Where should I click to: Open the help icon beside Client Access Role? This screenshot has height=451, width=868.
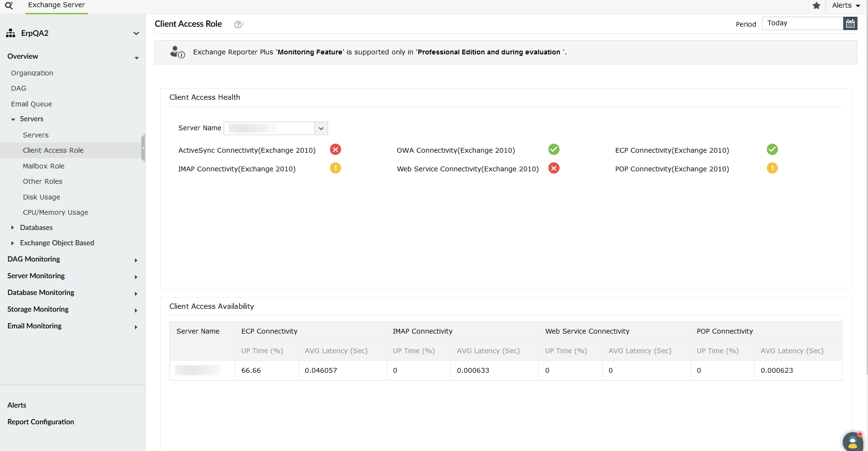click(238, 24)
